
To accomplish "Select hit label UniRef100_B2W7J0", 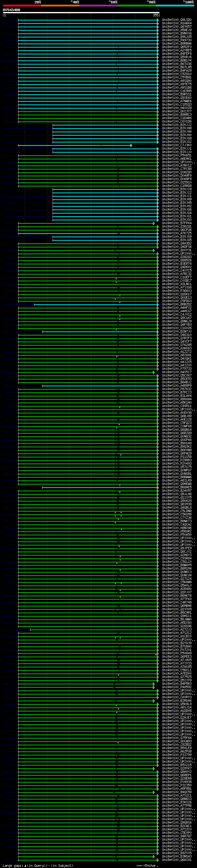I will pyautogui.click(x=177, y=331).
